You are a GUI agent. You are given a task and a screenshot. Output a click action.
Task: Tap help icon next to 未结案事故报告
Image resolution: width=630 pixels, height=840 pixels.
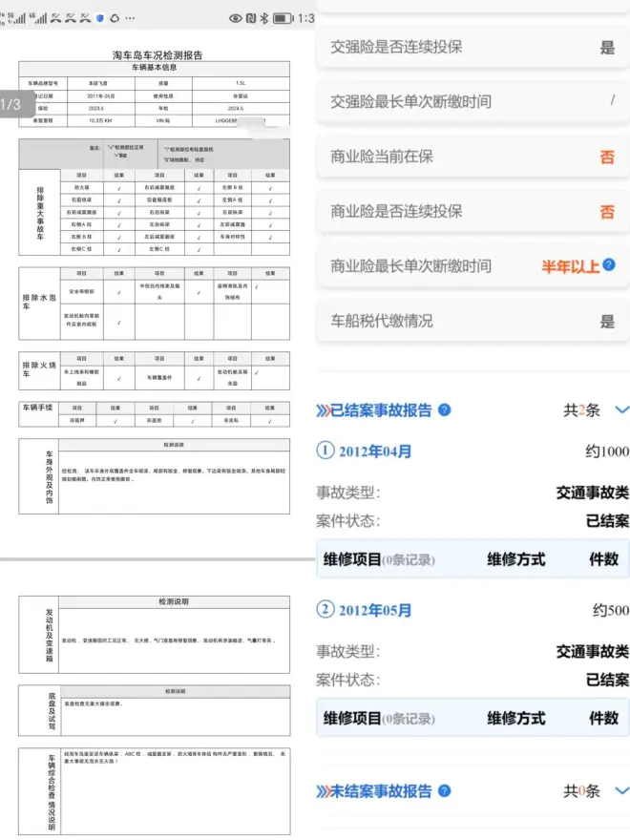click(x=445, y=791)
